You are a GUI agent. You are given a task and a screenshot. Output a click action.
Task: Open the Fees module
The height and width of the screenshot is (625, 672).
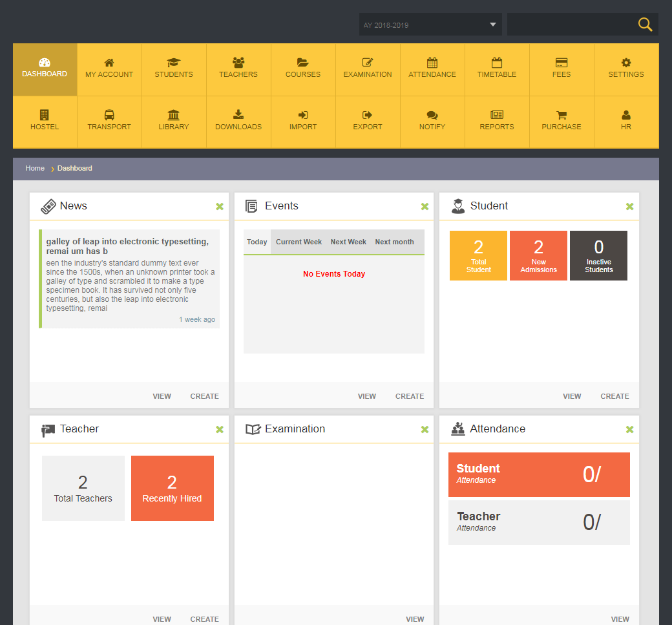click(561, 69)
